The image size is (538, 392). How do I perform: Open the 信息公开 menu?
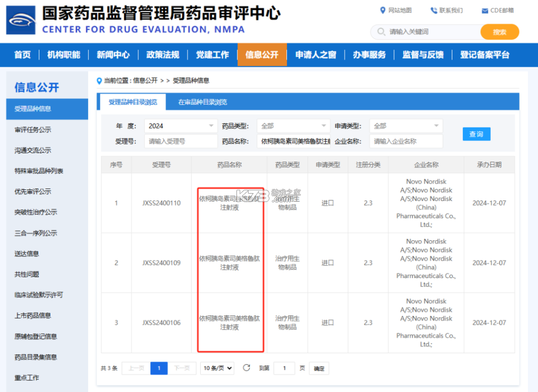262,55
